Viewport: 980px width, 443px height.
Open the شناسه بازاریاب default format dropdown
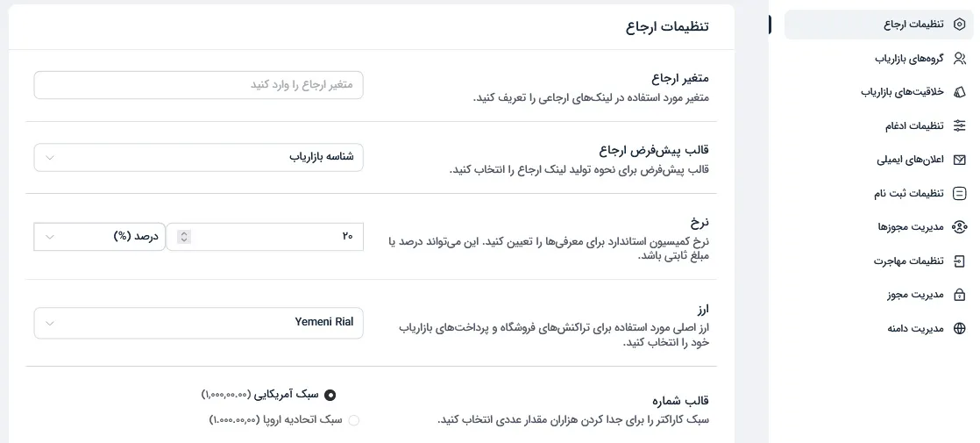198,157
